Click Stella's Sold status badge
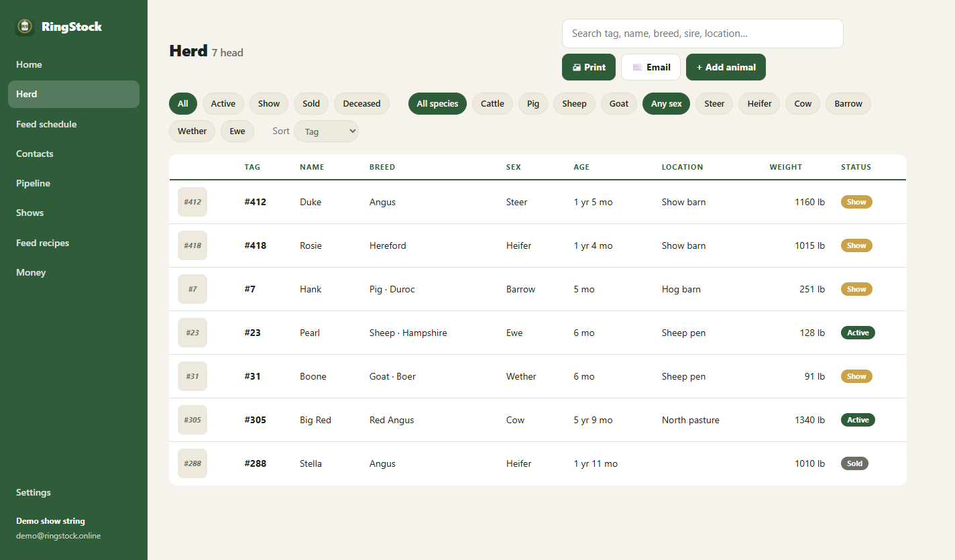Screen dimensions: 955x560 tap(854, 463)
